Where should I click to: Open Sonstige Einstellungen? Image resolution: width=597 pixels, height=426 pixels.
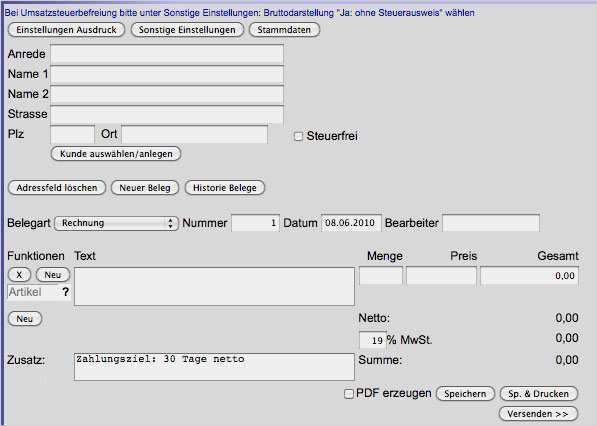[x=187, y=30]
